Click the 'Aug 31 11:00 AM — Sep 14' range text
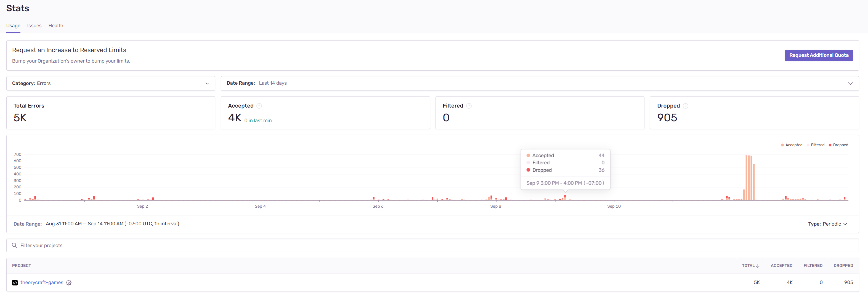868x294 pixels. (113, 224)
